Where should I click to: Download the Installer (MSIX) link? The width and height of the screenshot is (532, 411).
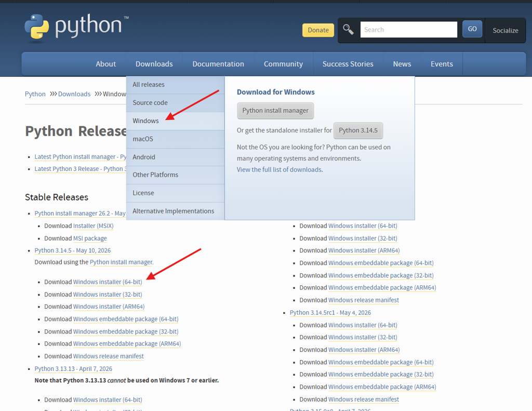[94, 226]
